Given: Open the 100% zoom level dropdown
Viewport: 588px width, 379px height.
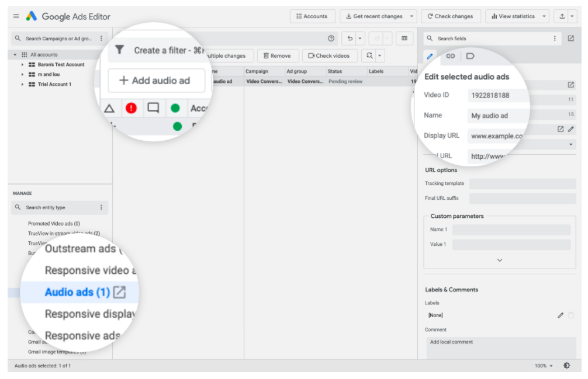Looking at the screenshot, I should (544, 366).
